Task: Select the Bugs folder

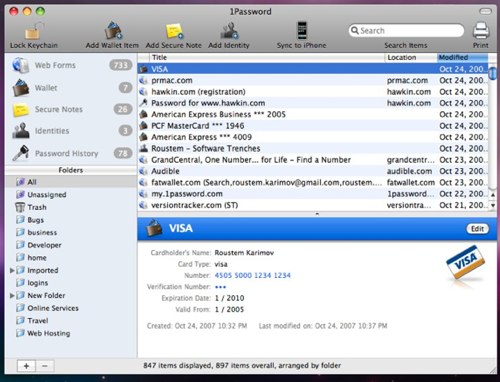Action: click(71, 220)
